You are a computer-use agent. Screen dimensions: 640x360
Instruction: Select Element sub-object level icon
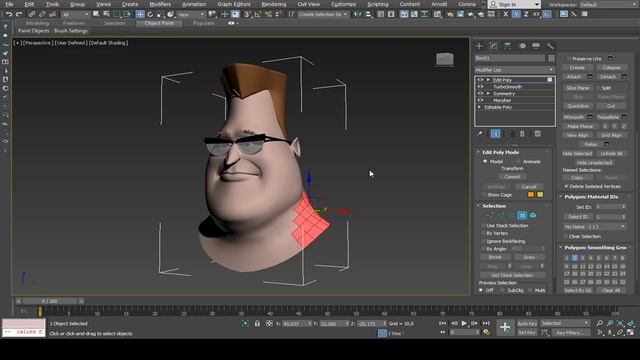coord(533,215)
